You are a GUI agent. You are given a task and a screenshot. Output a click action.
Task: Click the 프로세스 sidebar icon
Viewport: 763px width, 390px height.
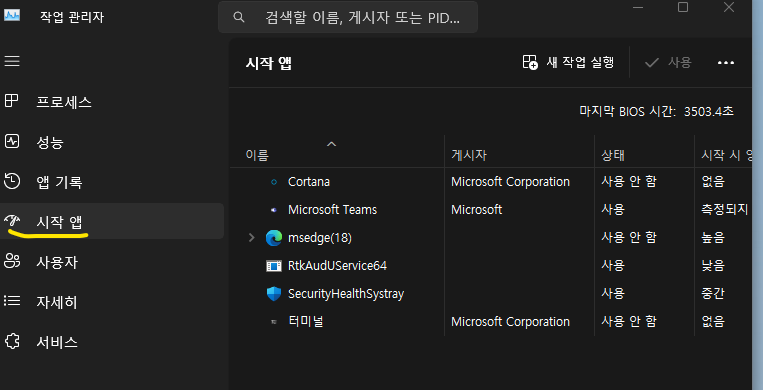tap(12, 101)
